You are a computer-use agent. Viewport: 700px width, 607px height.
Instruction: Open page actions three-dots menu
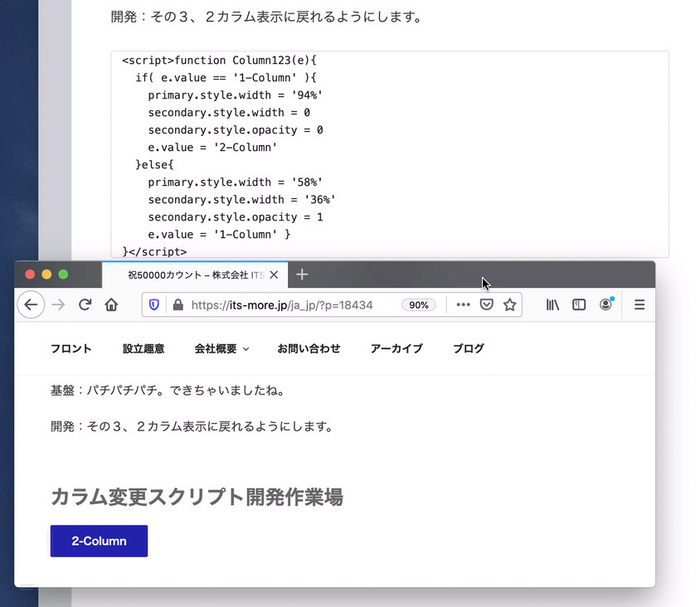coord(463,304)
